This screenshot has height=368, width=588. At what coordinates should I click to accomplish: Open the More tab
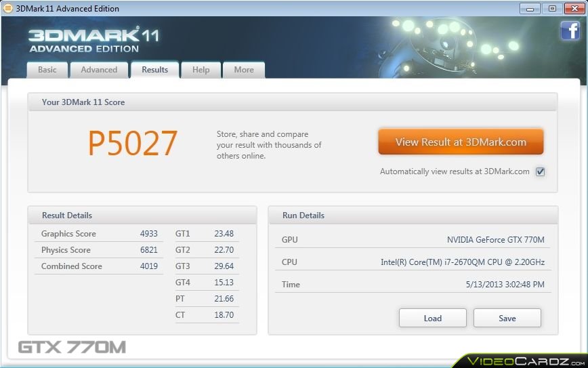[244, 70]
